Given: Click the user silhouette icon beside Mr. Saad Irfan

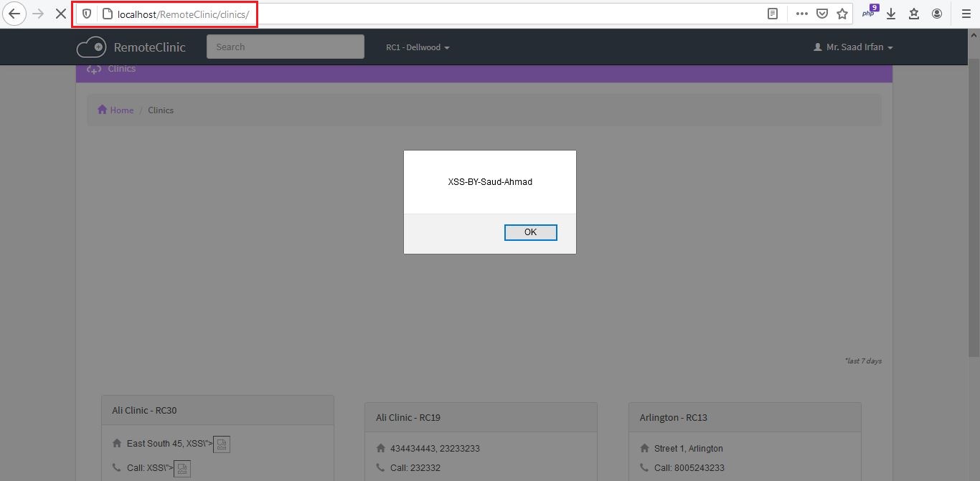Looking at the screenshot, I should coord(817,47).
